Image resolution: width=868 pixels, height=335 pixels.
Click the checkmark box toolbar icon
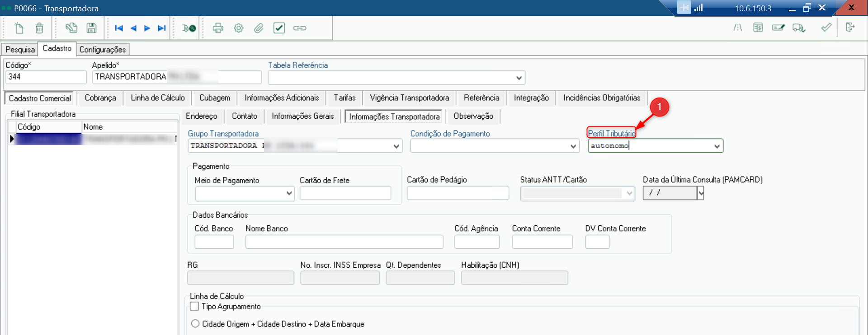[279, 28]
